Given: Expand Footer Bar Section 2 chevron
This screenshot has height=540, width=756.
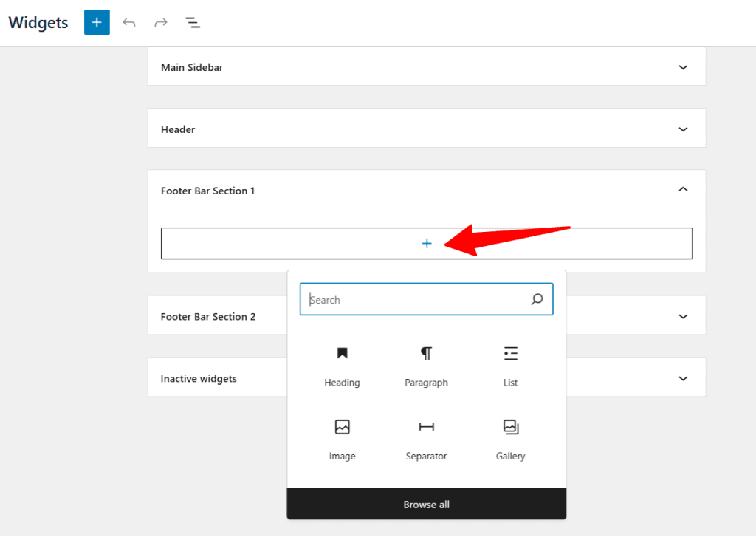Looking at the screenshot, I should tap(683, 316).
